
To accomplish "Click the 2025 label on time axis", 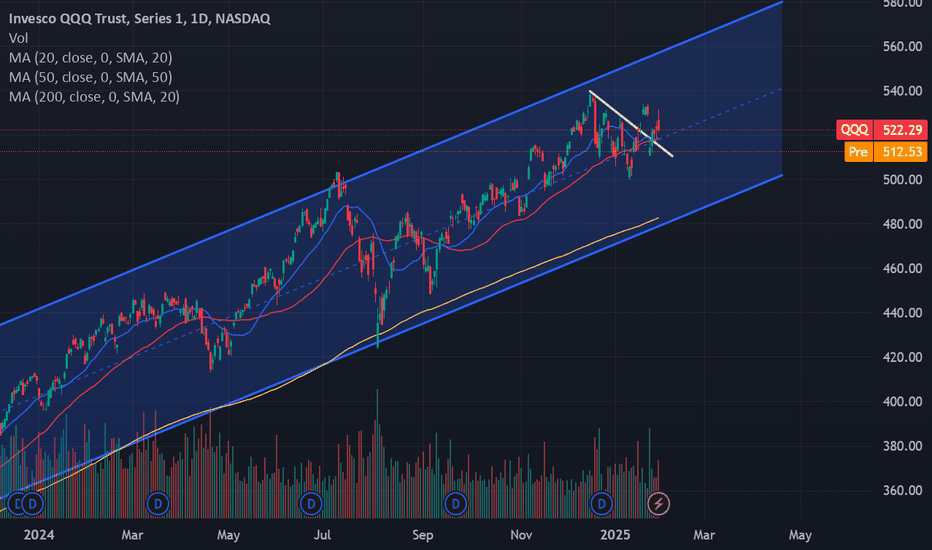I will [615, 535].
